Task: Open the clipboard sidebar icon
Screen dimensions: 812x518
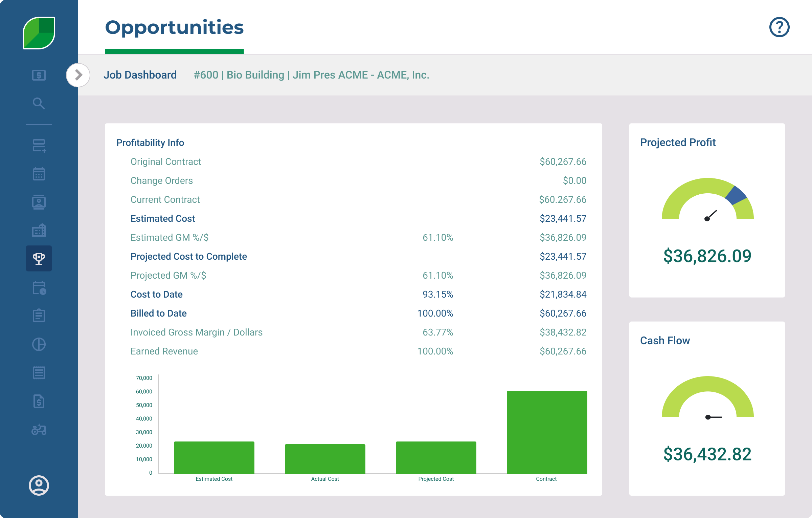Action: point(39,316)
